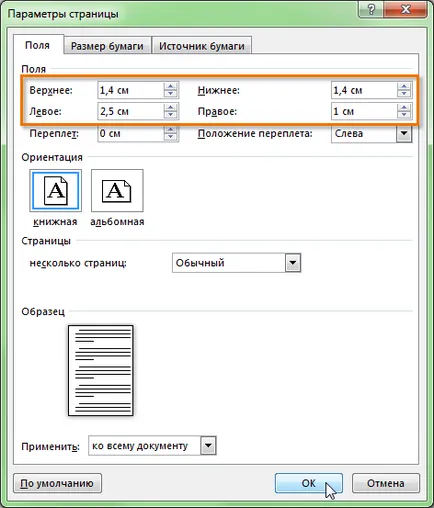Switch to the Размер бумаги tab
The width and height of the screenshot is (434, 508).
pyautogui.click(x=107, y=46)
